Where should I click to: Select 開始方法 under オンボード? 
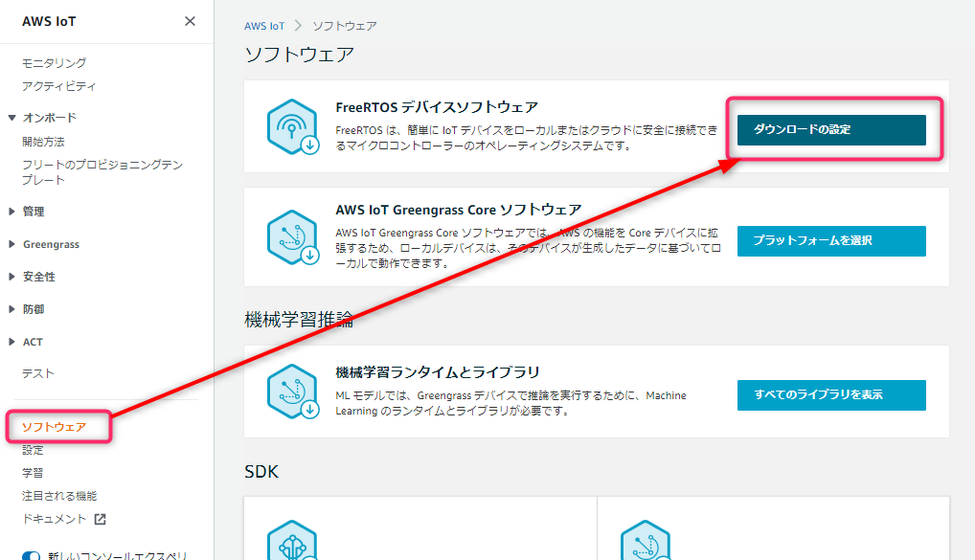43,142
